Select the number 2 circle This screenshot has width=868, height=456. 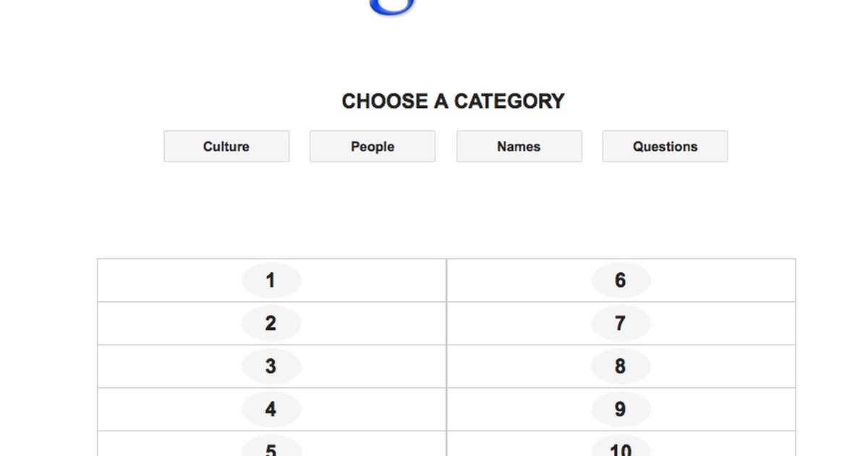[x=271, y=324]
